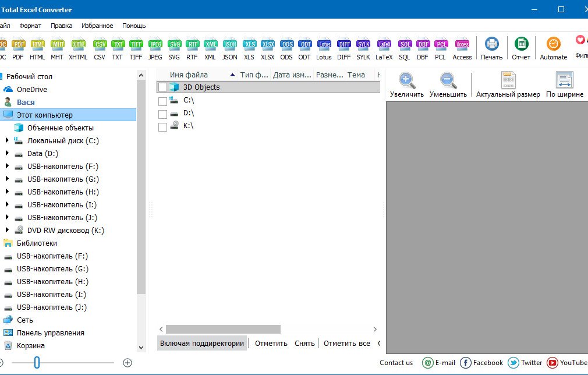Tick the checkbox for K:\

[x=162, y=127]
